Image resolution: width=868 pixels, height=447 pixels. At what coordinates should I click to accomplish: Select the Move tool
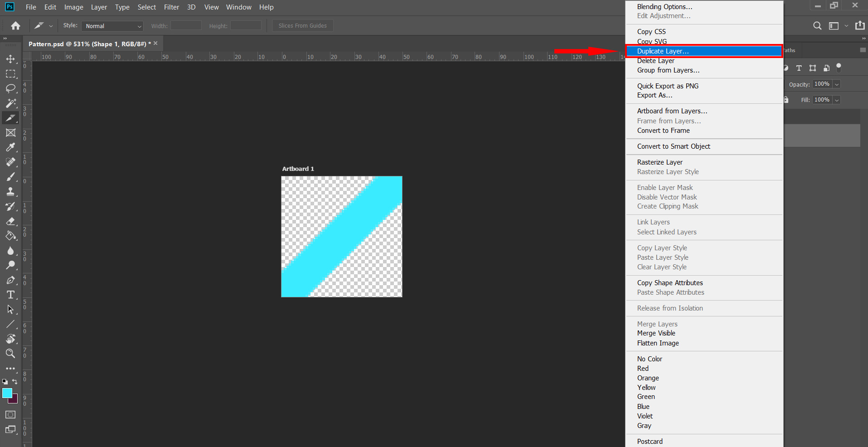[10, 59]
